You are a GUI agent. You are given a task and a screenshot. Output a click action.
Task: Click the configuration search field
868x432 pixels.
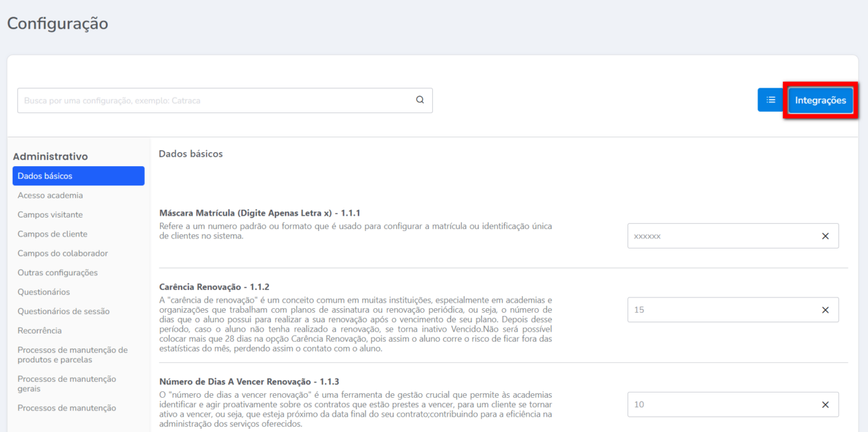[x=214, y=100]
